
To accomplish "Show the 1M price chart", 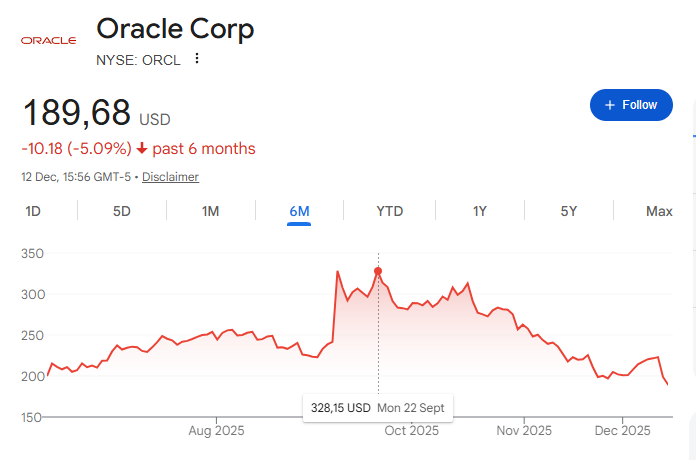I will click(x=210, y=211).
